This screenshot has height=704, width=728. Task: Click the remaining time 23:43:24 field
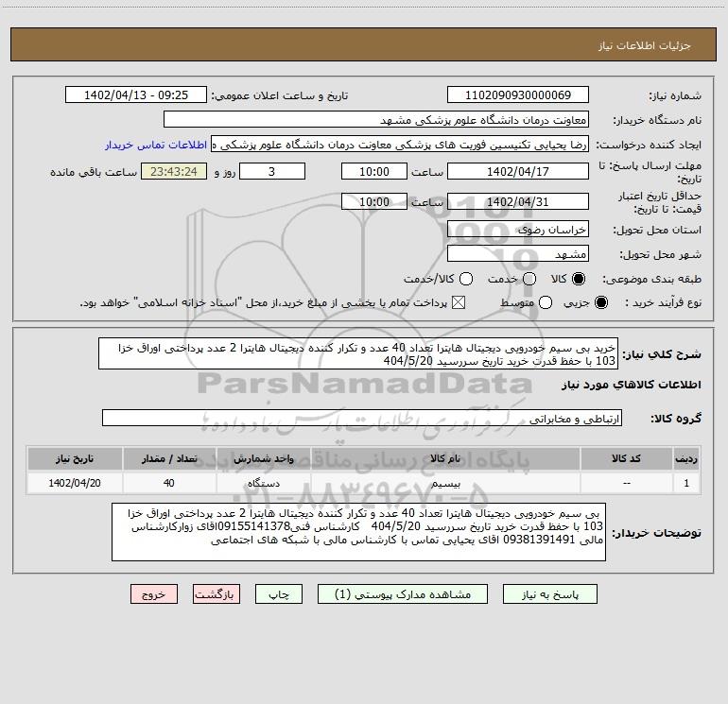coord(174,171)
